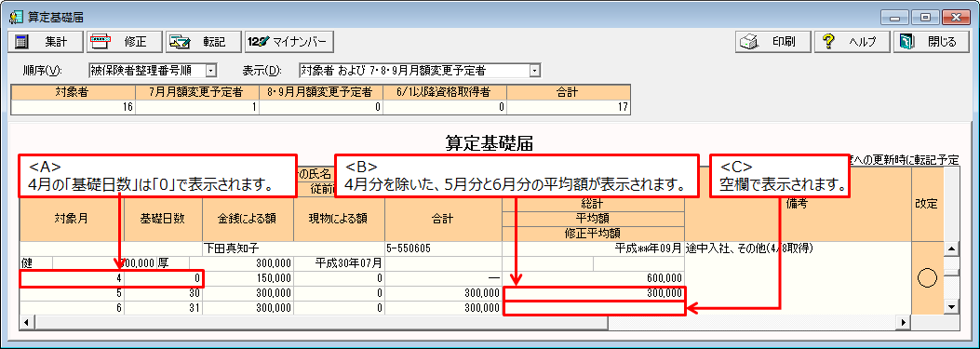Click the 備考 column header

tap(799, 205)
